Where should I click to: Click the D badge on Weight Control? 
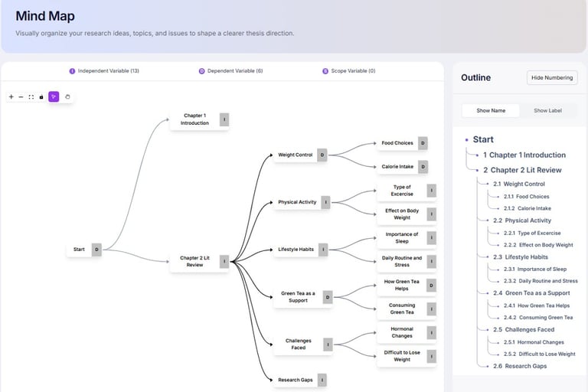tap(322, 155)
